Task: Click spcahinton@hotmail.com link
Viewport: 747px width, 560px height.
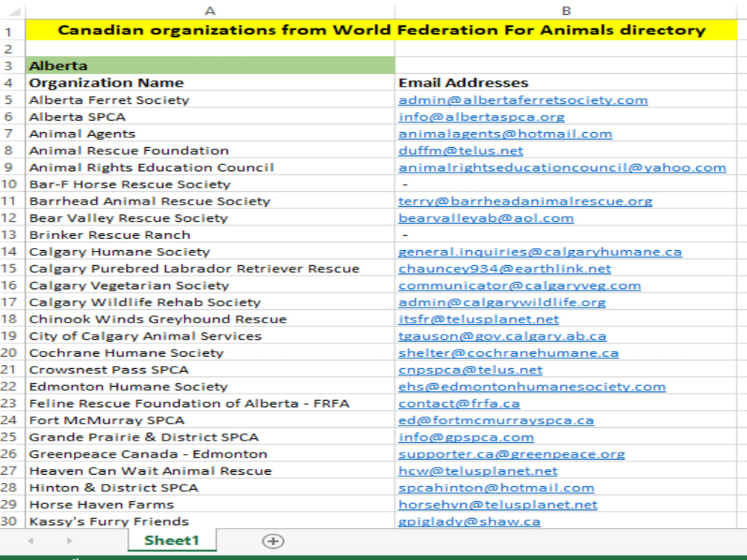Action: coord(497,488)
